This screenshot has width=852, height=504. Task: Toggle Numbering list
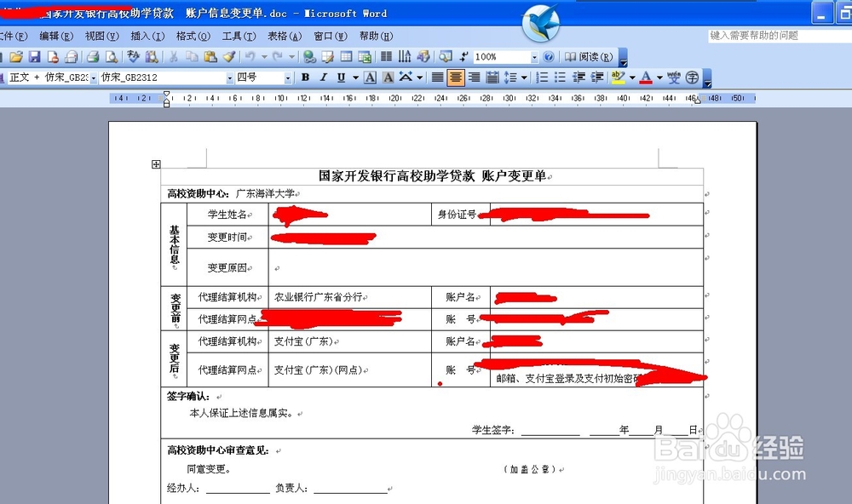(542, 77)
